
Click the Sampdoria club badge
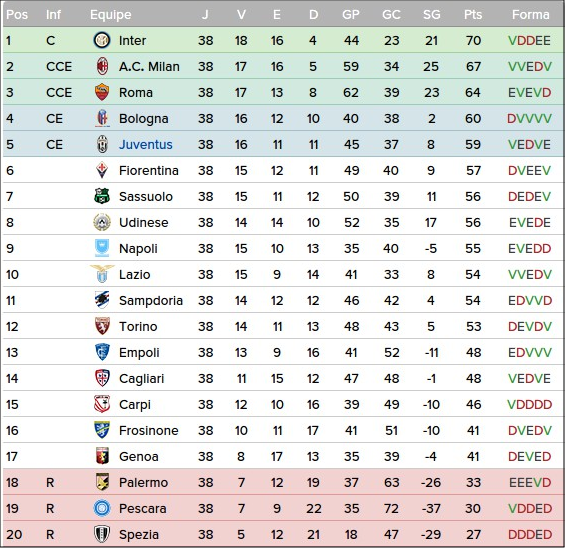coord(102,300)
